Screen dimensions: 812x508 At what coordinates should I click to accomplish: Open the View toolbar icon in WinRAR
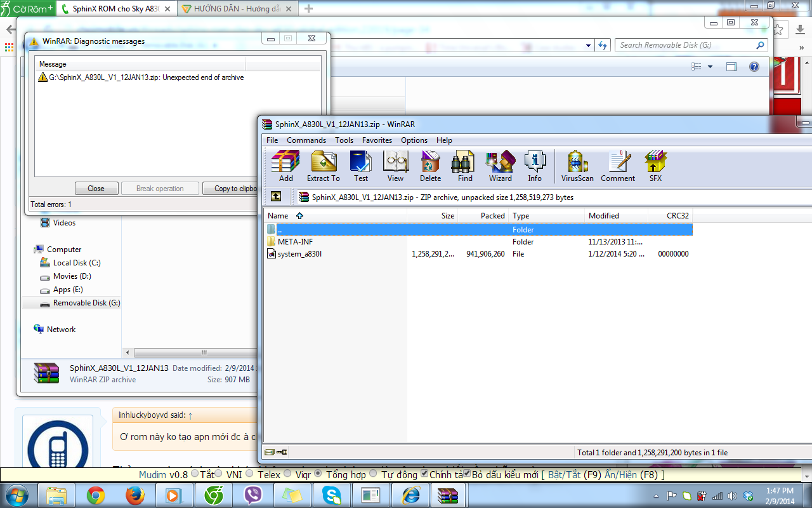click(395, 166)
